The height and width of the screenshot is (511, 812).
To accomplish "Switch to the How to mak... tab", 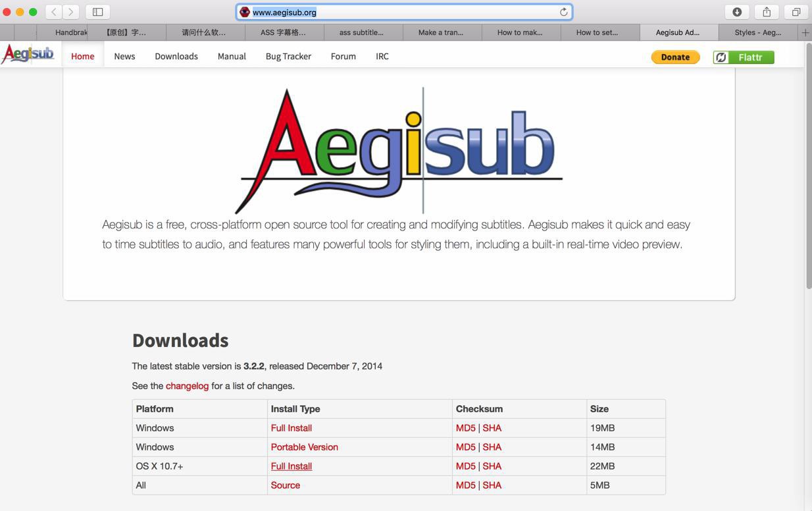I will tap(520, 32).
